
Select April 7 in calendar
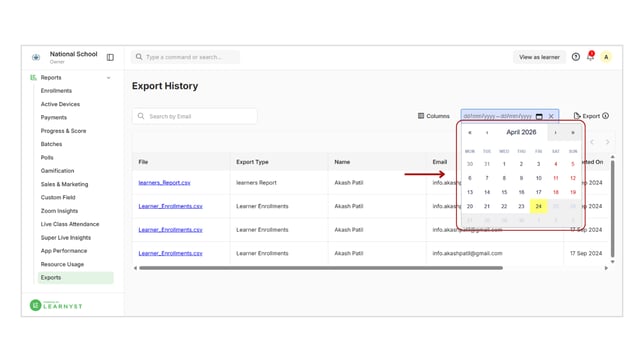(487, 178)
